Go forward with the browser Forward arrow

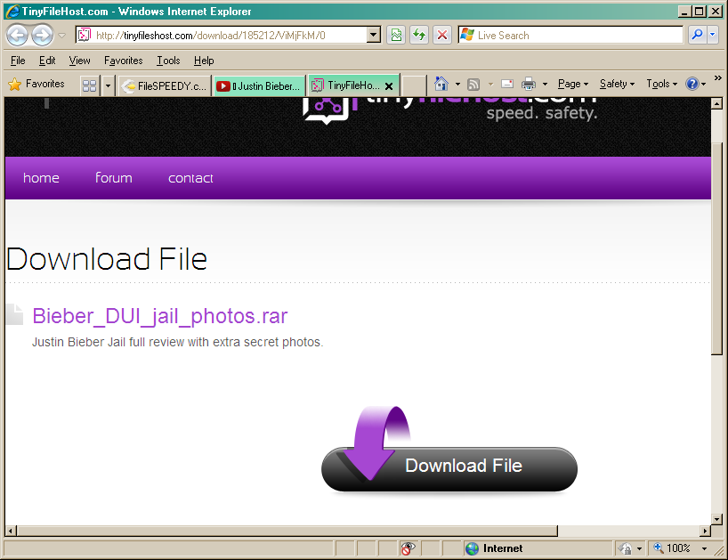[x=42, y=36]
